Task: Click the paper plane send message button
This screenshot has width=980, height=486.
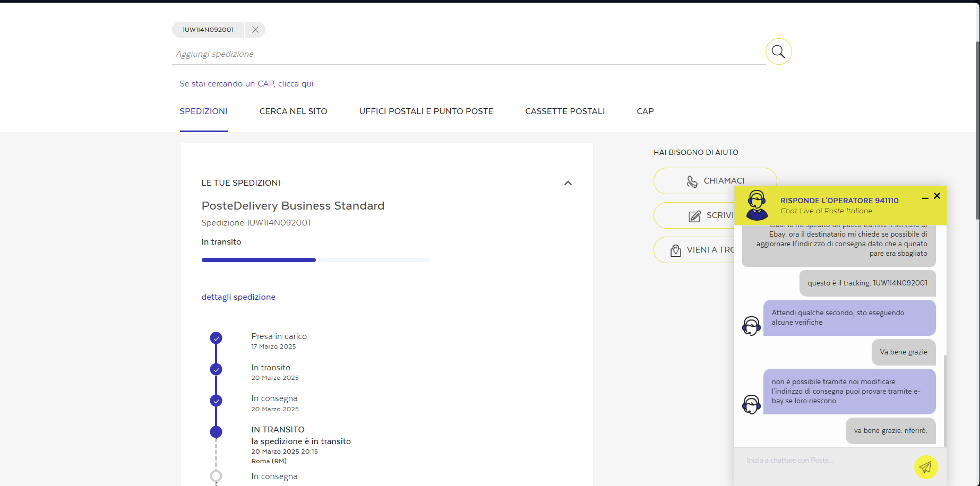Action: click(926, 467)
